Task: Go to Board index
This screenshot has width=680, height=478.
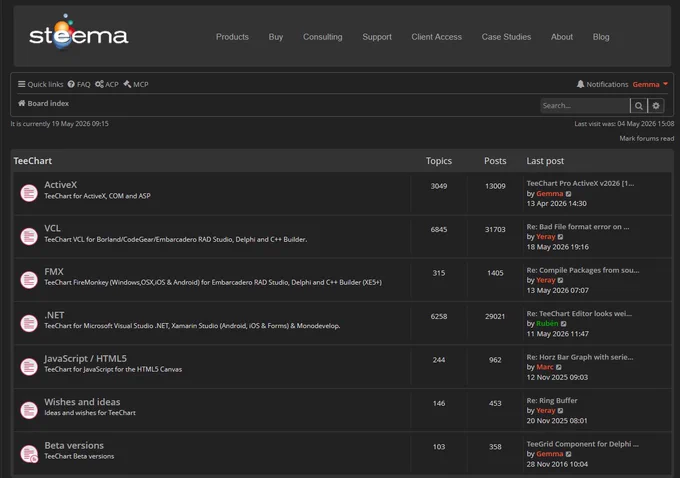Action: (x=43, y=103)
